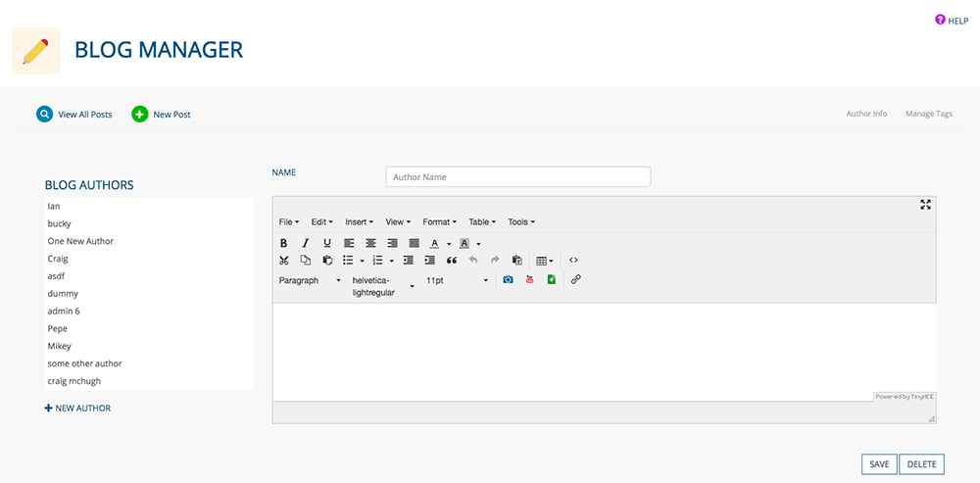Apply the background highlight color button
Viewport: 980px width, 483px height.
coord(465,243)
